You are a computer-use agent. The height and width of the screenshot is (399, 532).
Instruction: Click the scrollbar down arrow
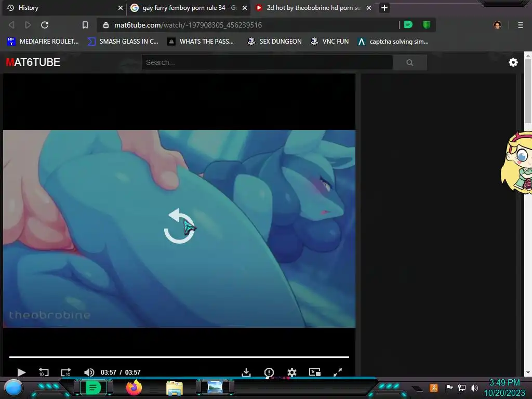coord(528,373)
